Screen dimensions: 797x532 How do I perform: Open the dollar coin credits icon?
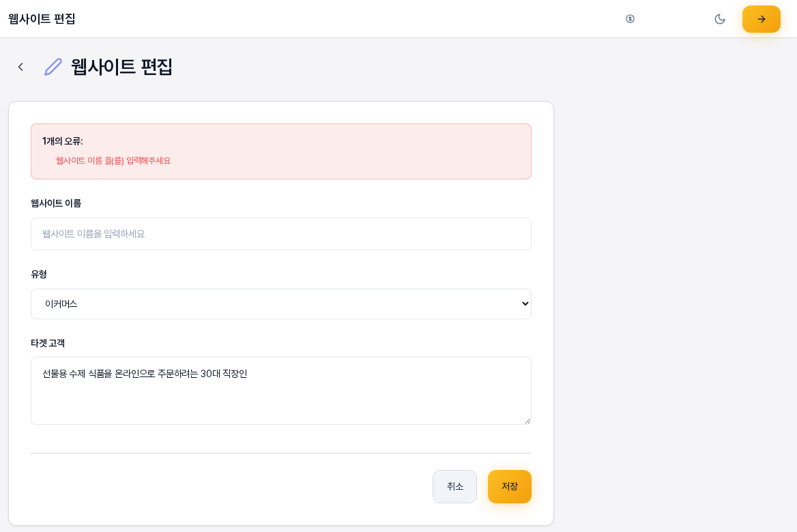[x=630, y=19]
